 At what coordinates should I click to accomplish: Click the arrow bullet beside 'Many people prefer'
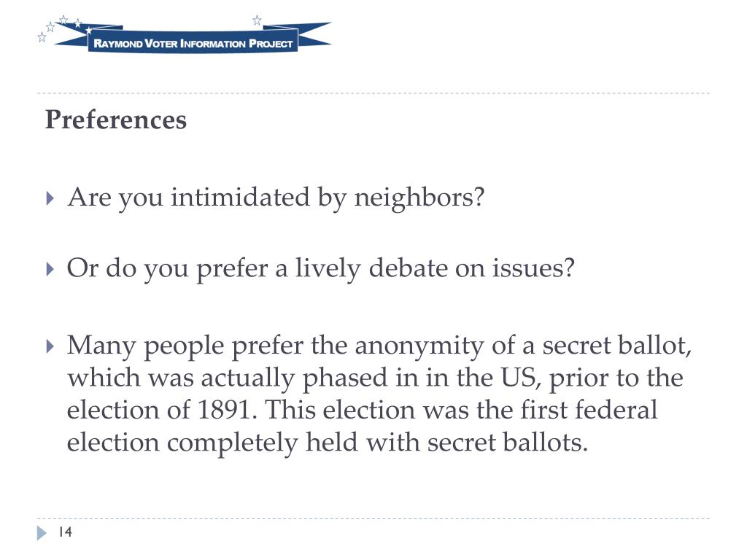[x=50, y=346]
